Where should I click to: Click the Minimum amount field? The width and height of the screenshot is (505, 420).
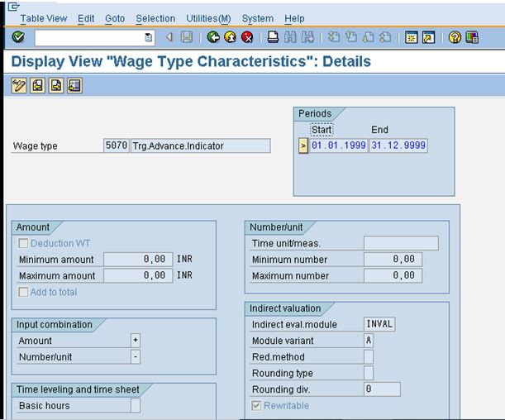coord(138,260)
